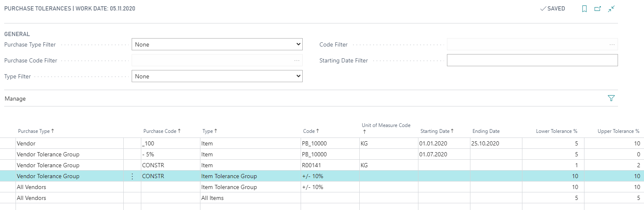Sort by the Code column header
644x210 pixels.
(x=311, y=131)
